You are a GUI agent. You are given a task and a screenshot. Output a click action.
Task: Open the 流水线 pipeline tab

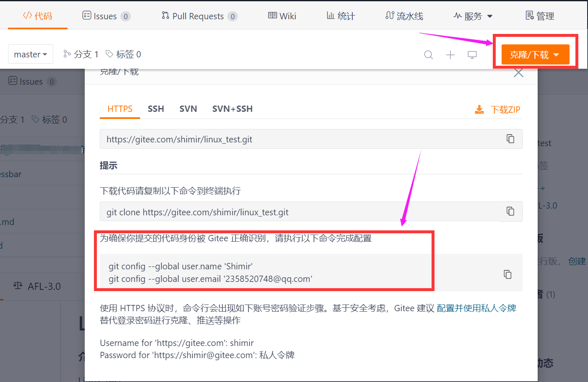click(x=404, y=16)
